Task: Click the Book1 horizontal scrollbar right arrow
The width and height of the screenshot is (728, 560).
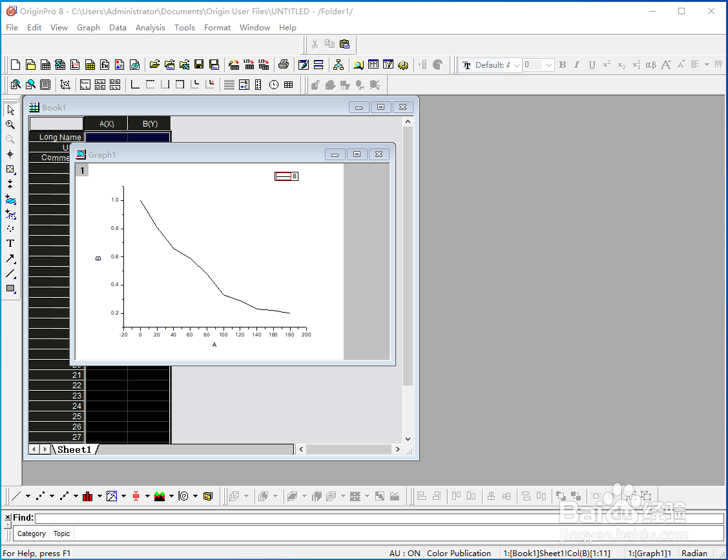Action: coord(397,449)
